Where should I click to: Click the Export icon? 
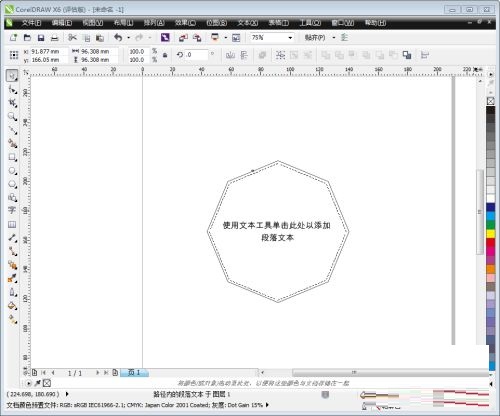pyautogui.click(x=197, y=38)
